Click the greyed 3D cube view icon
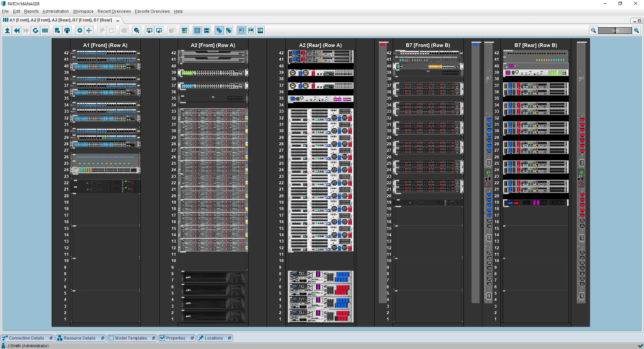Image resolution: width=644 pixels, height=349 pixels. 171,31
